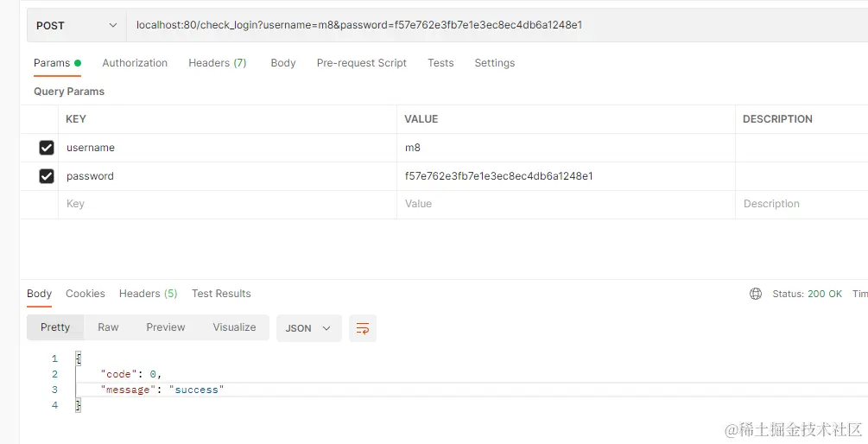The height and width of the screenshot is (444, 868).
Task: Open the Authorization tab
Action: pyautogui.click(x=135, y=63)
